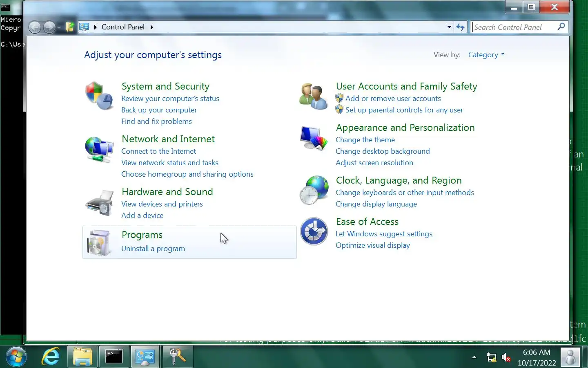The height and width of the screenshot is (368, 588).
Task: Click the shield icon beside Add or remove user accounts
Action: (339, 98)
